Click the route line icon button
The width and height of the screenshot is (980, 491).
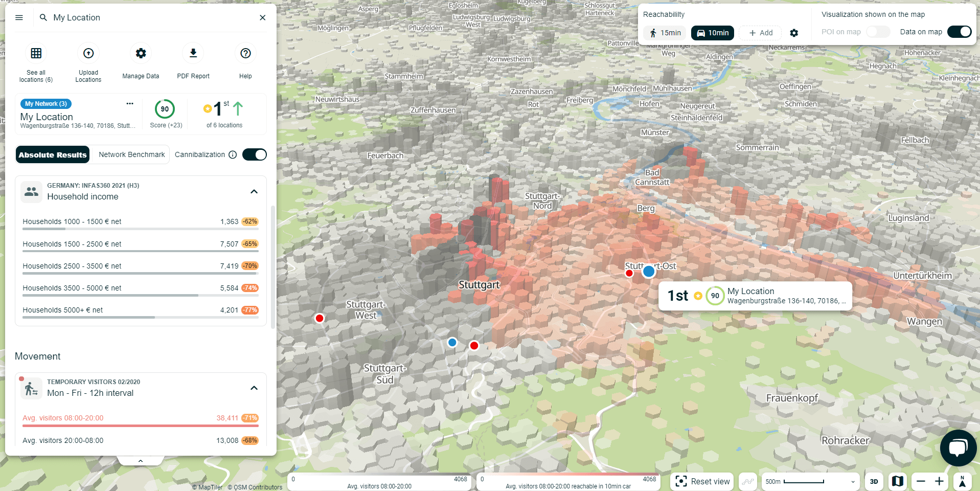(748, 481)
